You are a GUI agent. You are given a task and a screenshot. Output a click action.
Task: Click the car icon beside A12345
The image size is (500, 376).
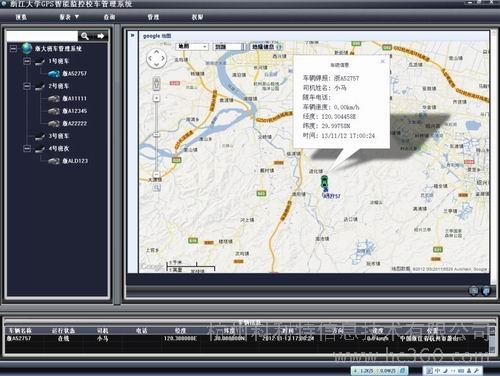tap(54, 111)
